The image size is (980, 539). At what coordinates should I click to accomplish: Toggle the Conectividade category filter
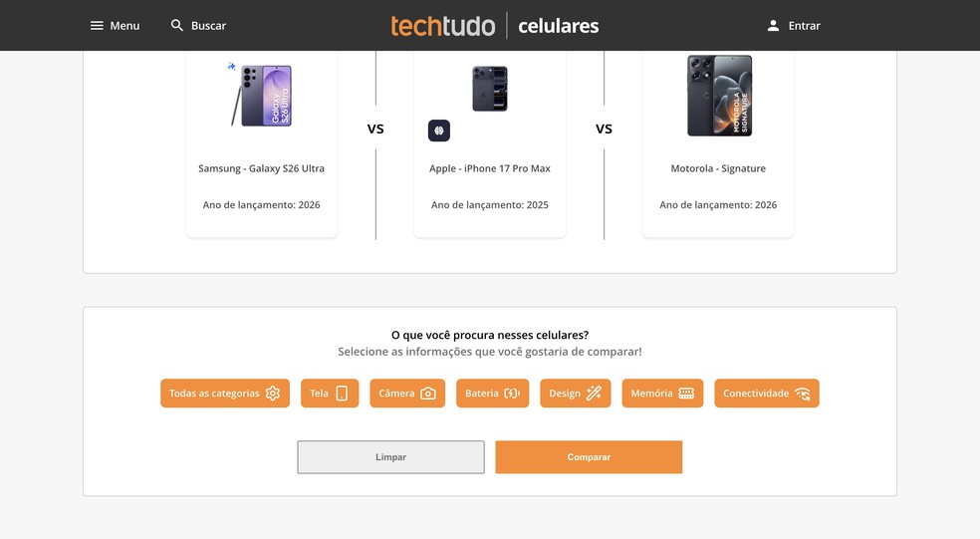(766, 394)
